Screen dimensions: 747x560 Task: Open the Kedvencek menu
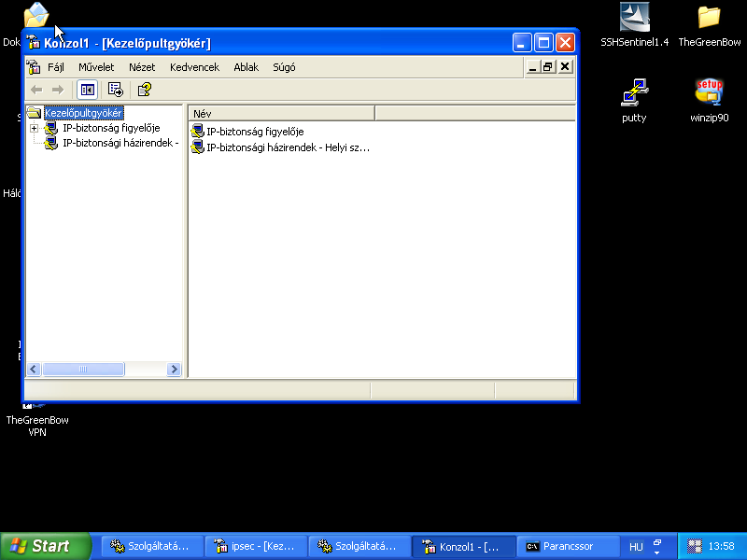tap(194, 67)
